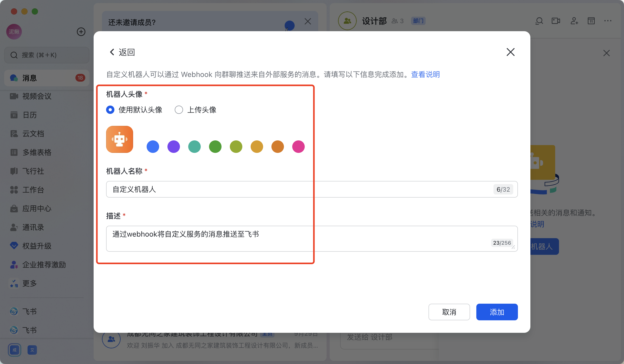The width and height of the screenshot is (624, 364).
Task: Click the 泥鳅 profile avatar
Action: pyautogui.click(x=14, y=32)
